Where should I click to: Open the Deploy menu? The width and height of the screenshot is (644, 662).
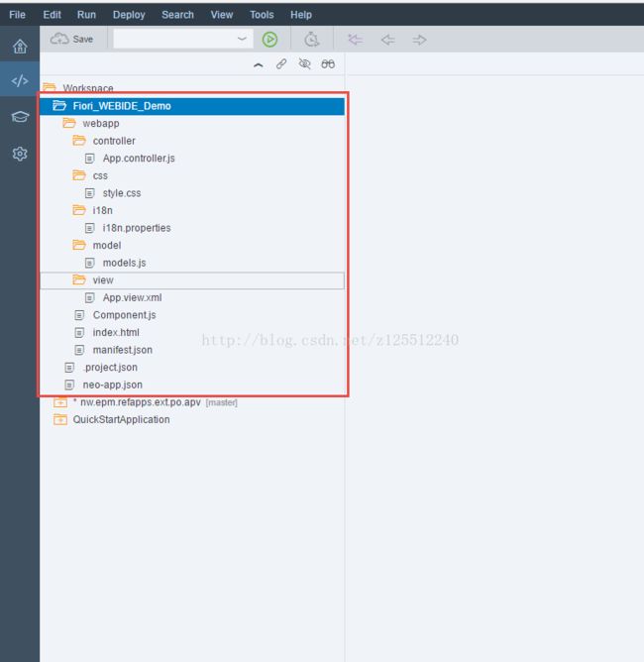point(129,15)
